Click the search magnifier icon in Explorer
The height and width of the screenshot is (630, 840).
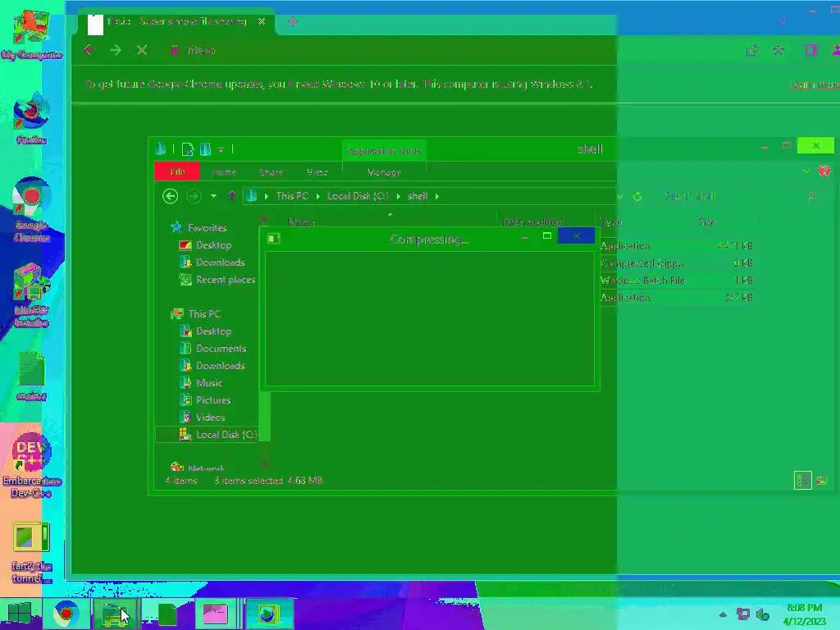[812, 196]
